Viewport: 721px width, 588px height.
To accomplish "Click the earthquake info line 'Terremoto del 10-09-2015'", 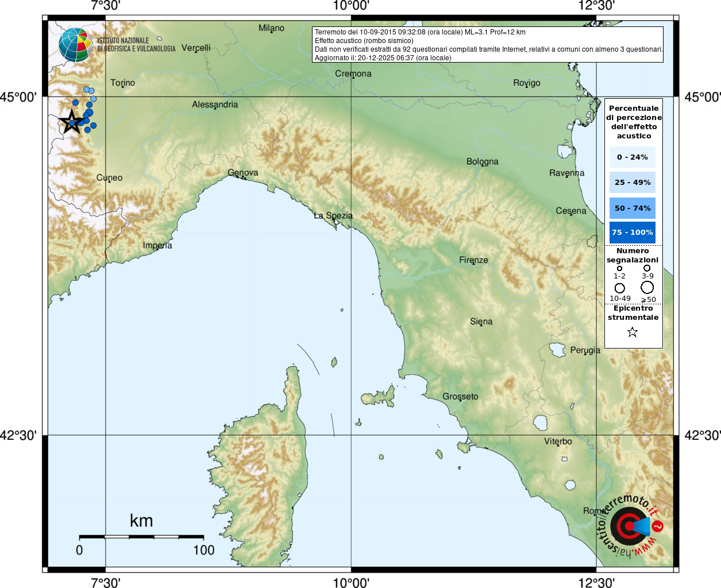I will coord(420,32).
